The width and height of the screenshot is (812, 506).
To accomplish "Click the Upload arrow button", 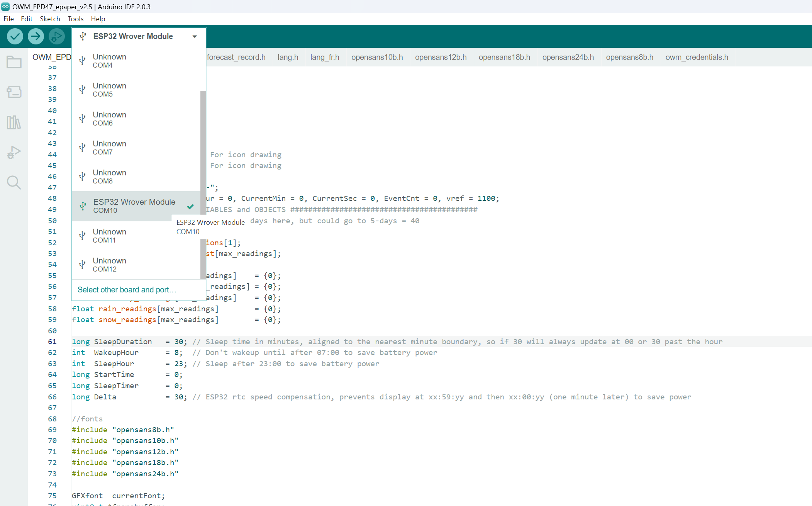I will tap(36, 36).
